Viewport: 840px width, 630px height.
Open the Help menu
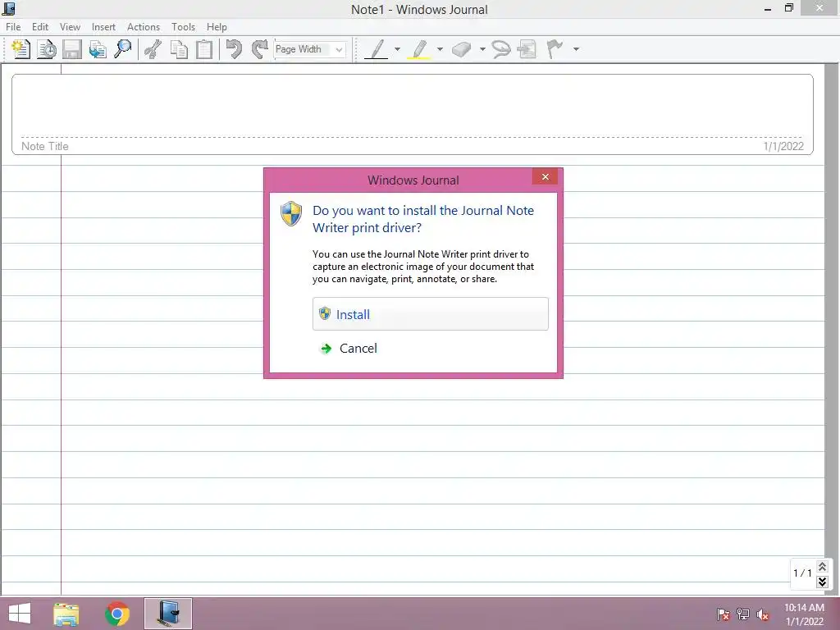tap(217, 27)
